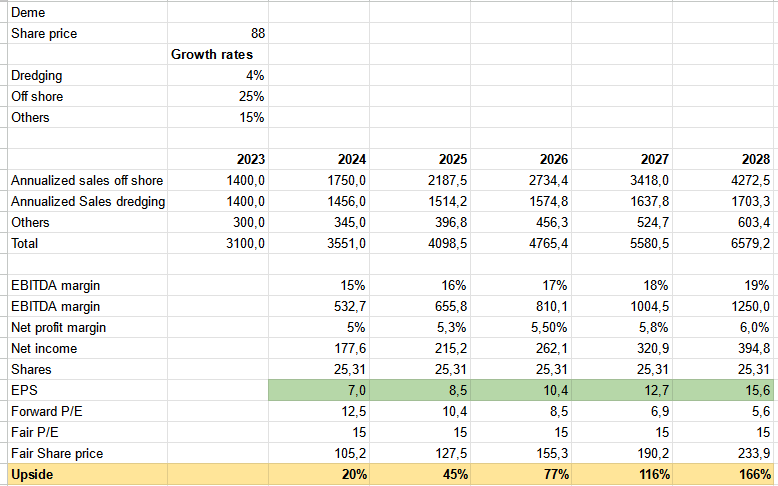
Task: Select the green 2024 EPS cell 7,0
Action: click(318, 390)
